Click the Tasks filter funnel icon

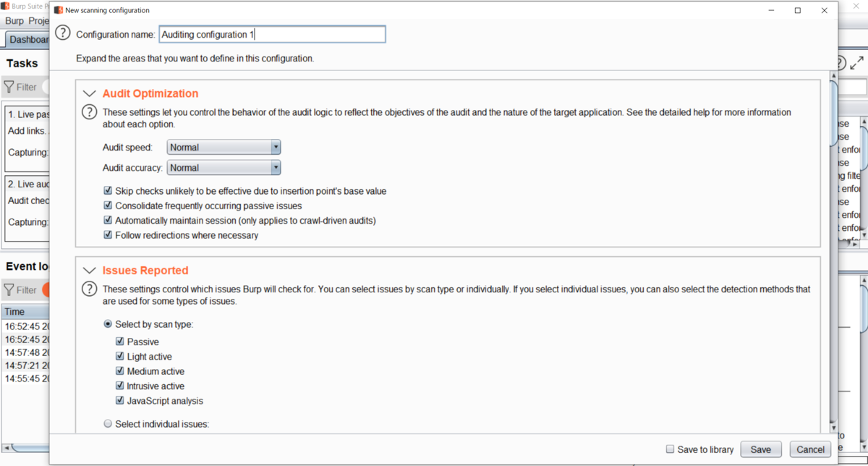[9, 87]
